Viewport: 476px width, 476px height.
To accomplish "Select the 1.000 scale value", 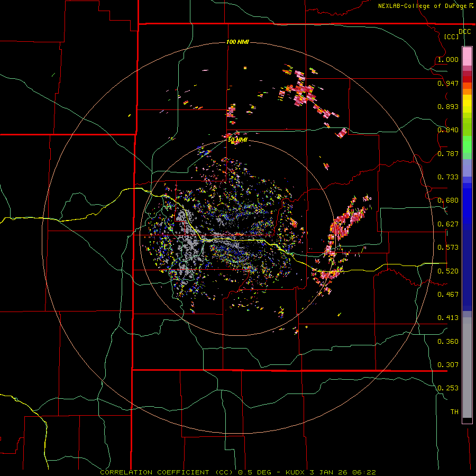I will click(448, 59).
